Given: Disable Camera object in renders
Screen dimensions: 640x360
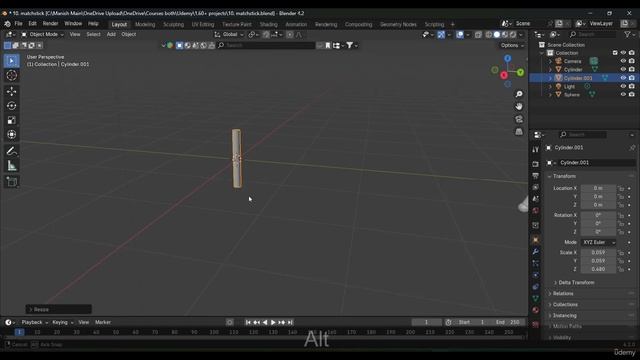Looking at the screenshot, I should click(632, 61).
